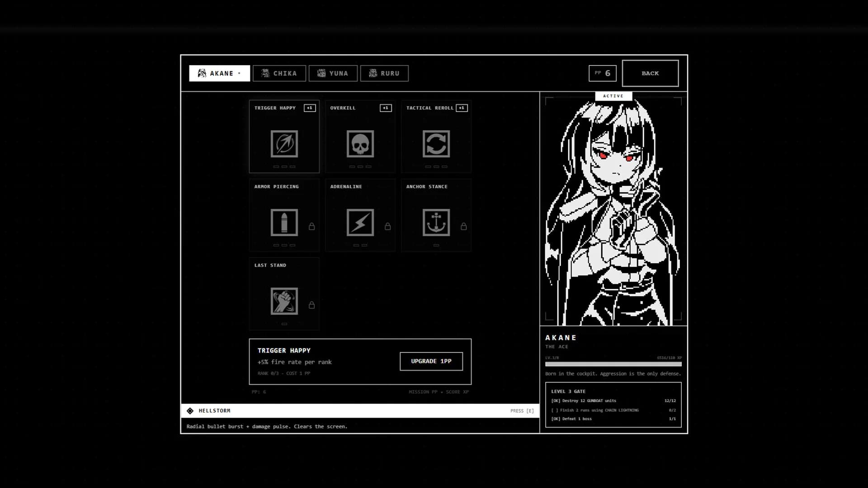This screenshot has width=868, height=488.
Task: Click the ACTIVE label above the portrait
Action: pyautogui.click(x=613, y=96)
